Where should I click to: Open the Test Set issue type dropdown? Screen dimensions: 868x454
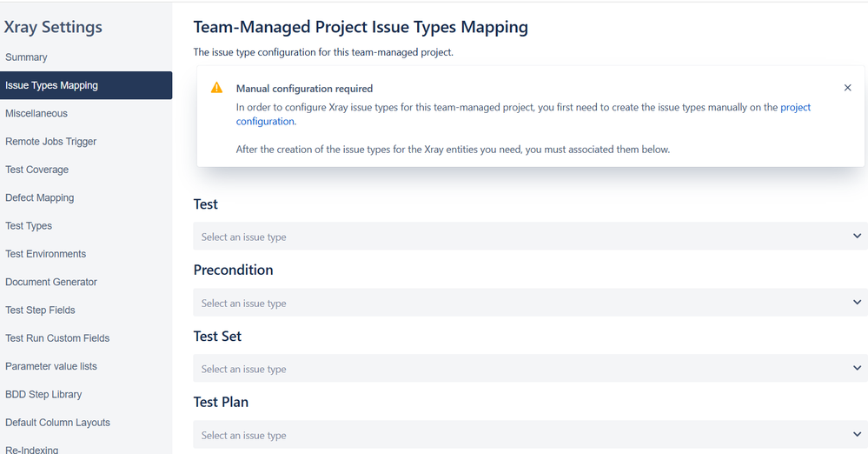(530, 368)
